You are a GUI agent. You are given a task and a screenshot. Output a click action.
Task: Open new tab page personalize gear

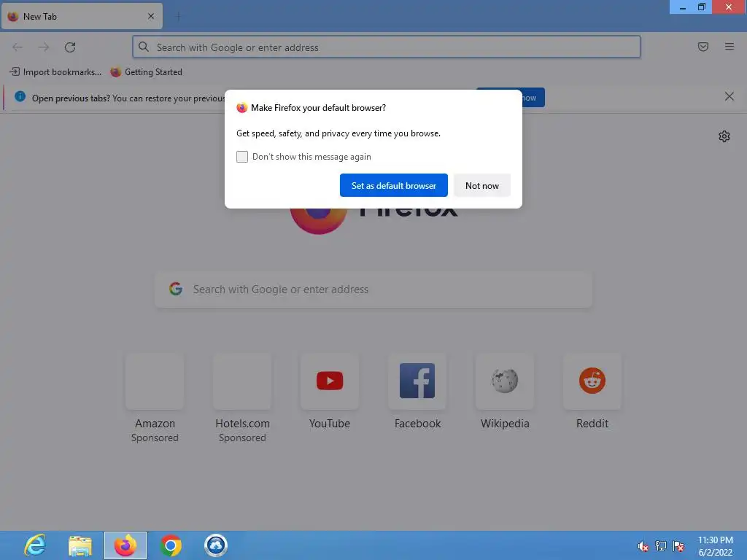pos(724,136)
